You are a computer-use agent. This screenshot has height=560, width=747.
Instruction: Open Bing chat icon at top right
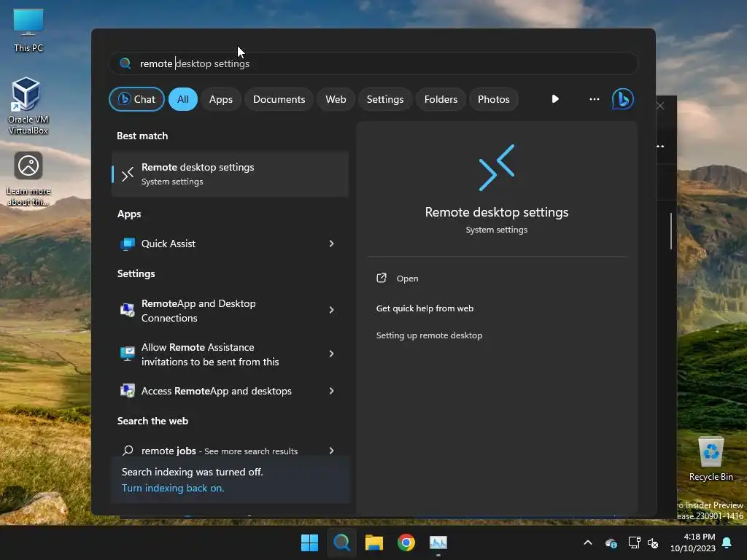622,99
